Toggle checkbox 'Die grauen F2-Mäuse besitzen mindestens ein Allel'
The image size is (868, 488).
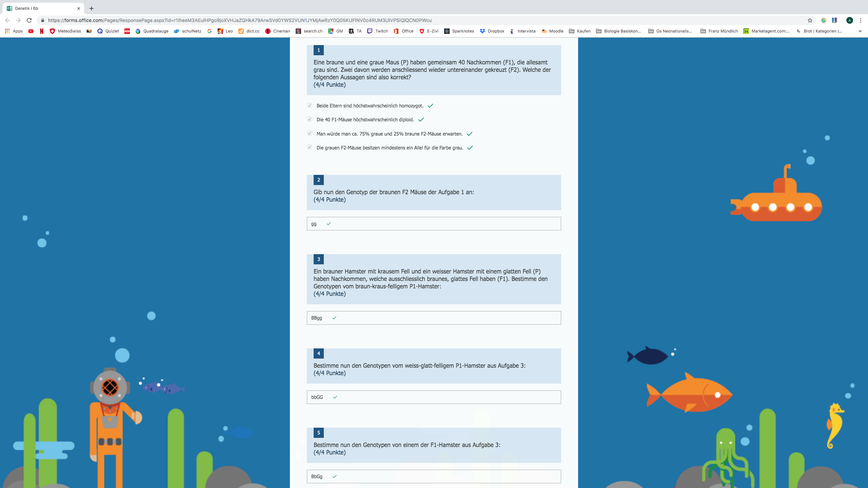[x=310, y=147]
